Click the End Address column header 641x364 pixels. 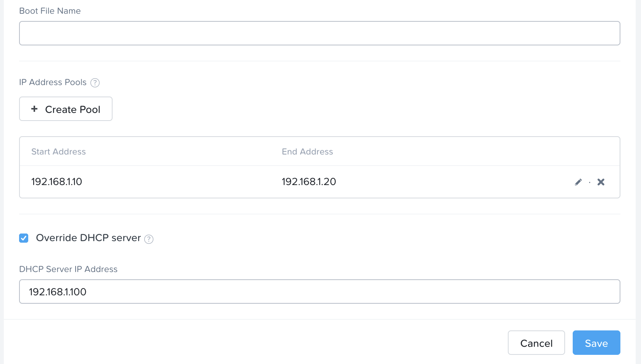307,152
